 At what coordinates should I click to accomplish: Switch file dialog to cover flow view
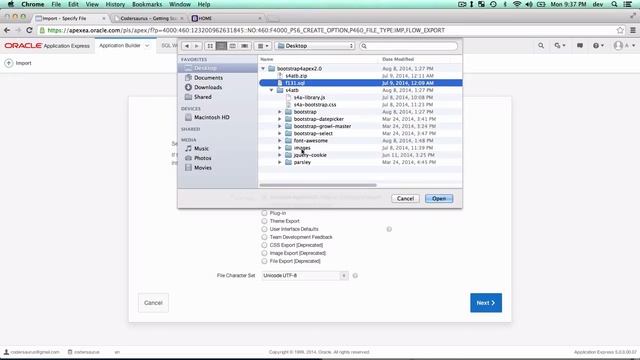244,46
